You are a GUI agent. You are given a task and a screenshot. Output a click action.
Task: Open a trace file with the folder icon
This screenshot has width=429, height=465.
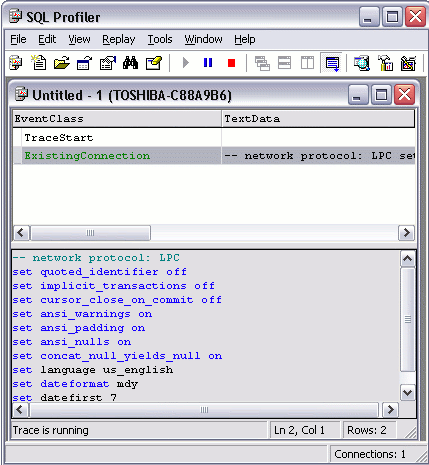coord(62,63)
